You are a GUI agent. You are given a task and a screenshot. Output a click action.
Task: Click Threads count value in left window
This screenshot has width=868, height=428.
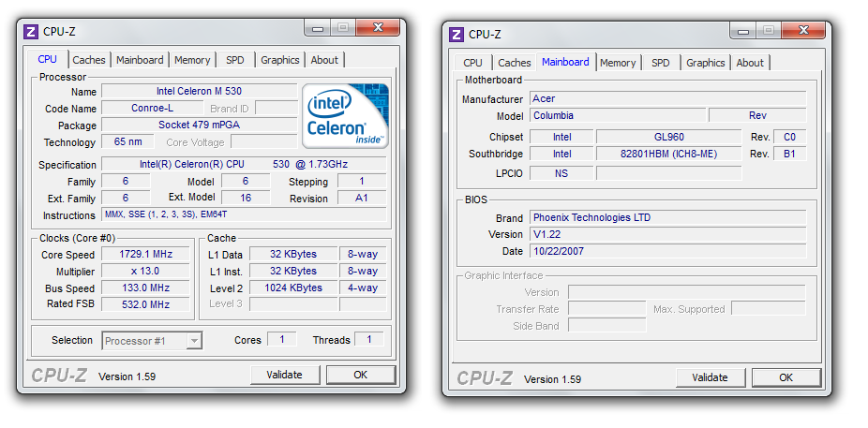369,340
